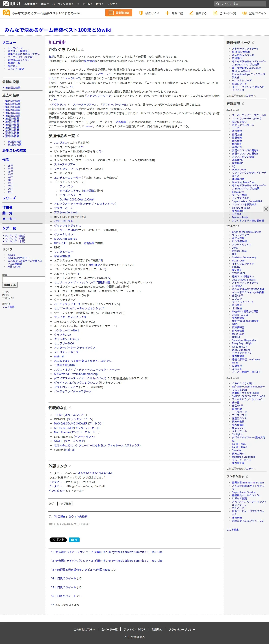
Task: Click edit pencil next to 新規作成ページ
Action: (x=253, y=42)
